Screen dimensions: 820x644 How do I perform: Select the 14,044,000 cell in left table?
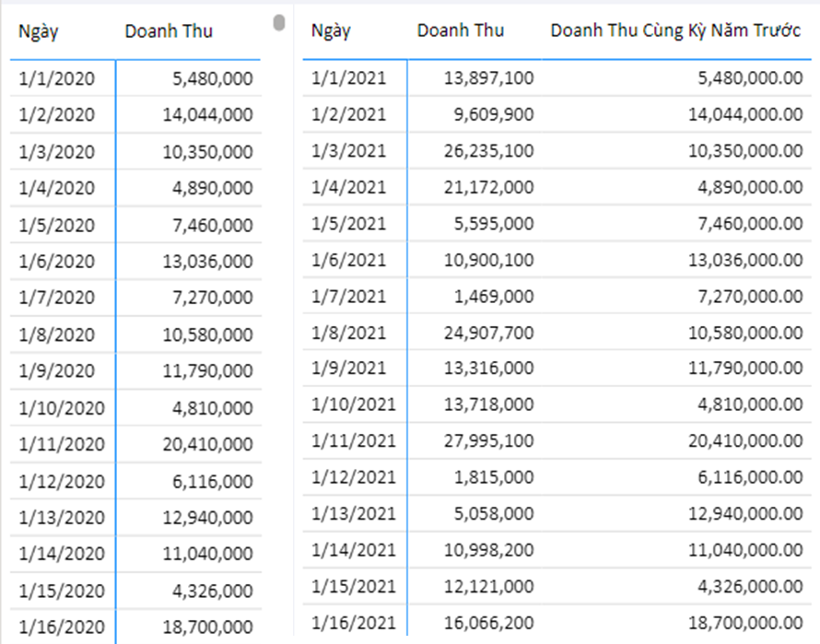coord(207,114)
